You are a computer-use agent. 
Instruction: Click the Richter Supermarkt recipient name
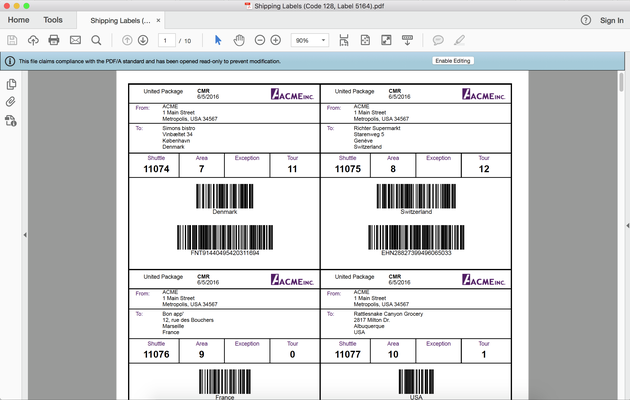[377, 128]
